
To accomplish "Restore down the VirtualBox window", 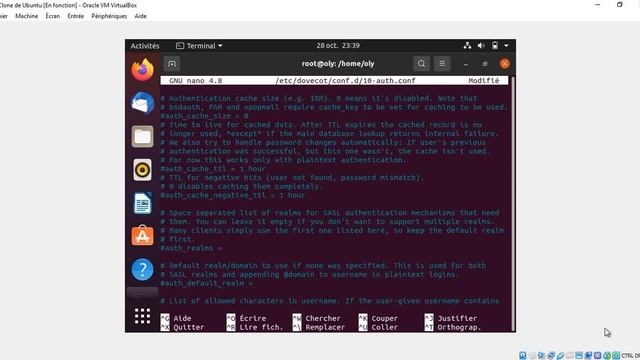I will click(x=620, y=5).
